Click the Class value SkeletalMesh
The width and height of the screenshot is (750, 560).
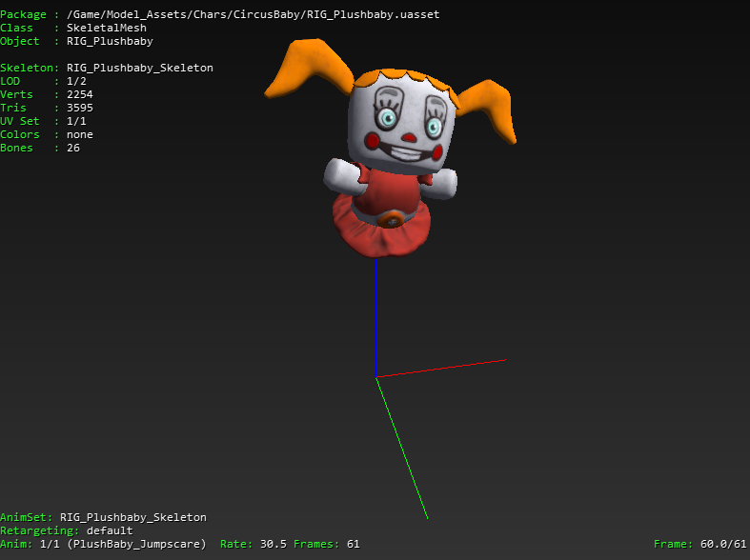click(107, 28)
